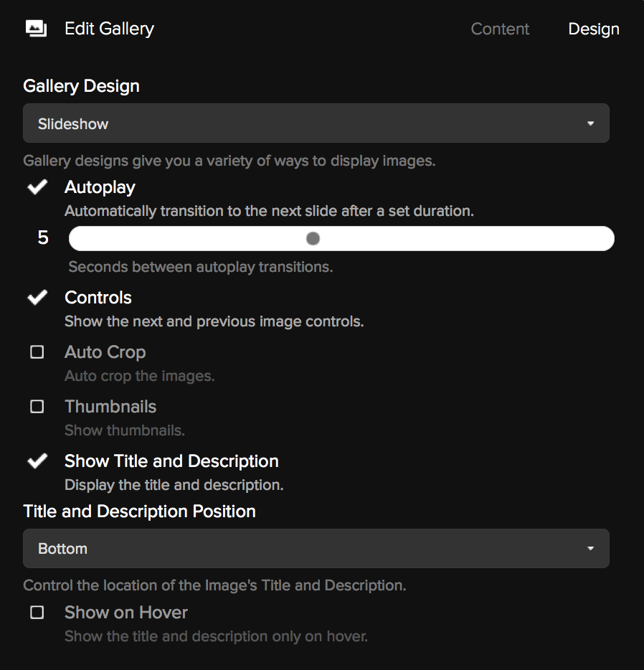Disable the Controls checkmark
The height and width of the screenshot is (670, 644).
click(x=37, y=298)
